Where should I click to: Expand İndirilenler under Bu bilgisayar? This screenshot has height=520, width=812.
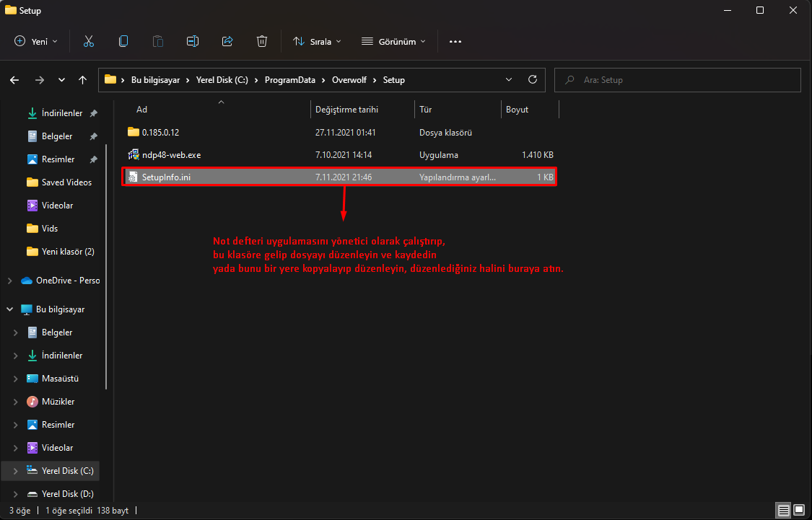pos(16,356)
